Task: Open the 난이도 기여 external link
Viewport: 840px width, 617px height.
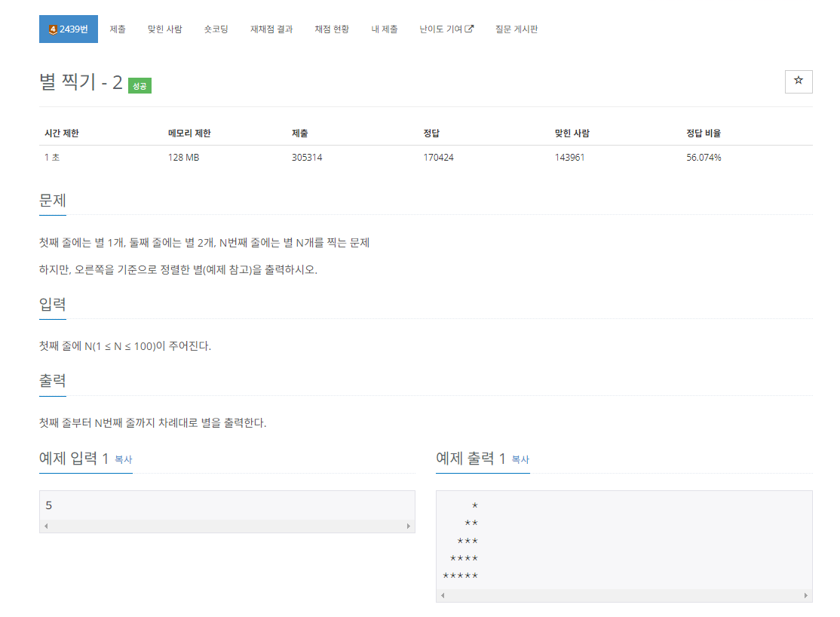Action: [x=446, y=29]
